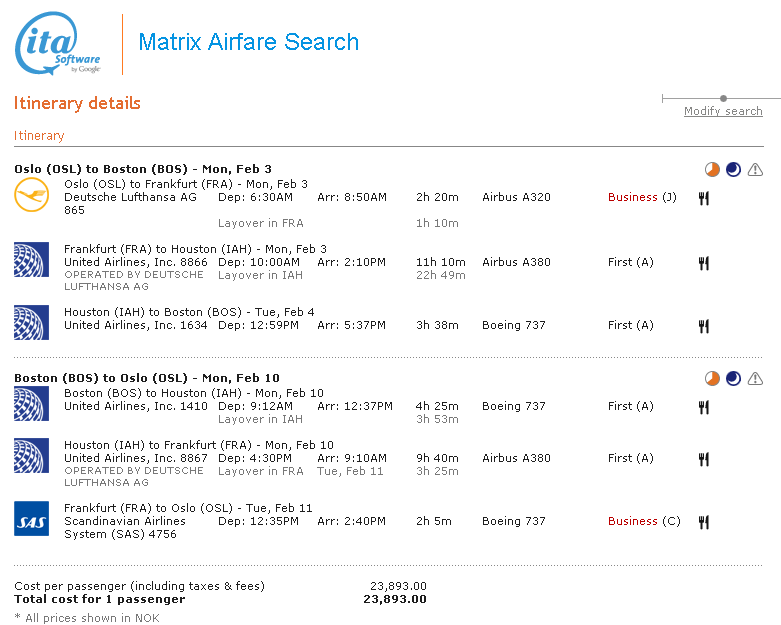Click the SAS Scandinavian Airlines logo
Image resolution: width=781 pixels, height=625 pixels.
click(x=31, y=519)
